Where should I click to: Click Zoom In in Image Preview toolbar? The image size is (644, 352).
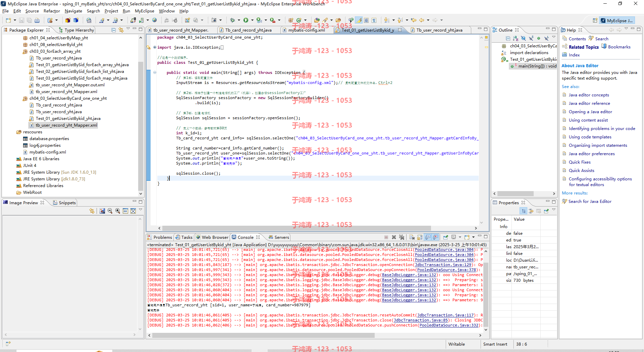118,211
